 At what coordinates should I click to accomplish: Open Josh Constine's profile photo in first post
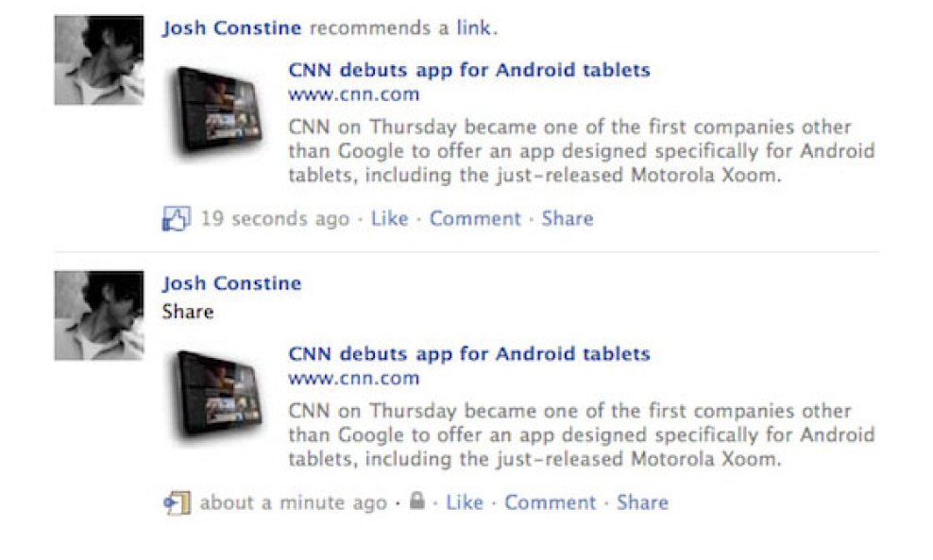pos(99,60)
